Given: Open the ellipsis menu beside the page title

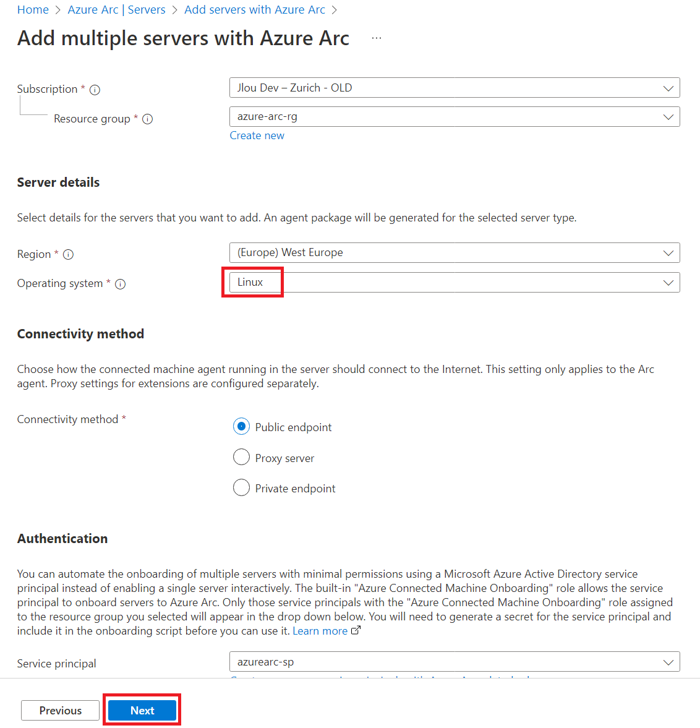Looking at the screenshot, I should click(x=377, y=38).
